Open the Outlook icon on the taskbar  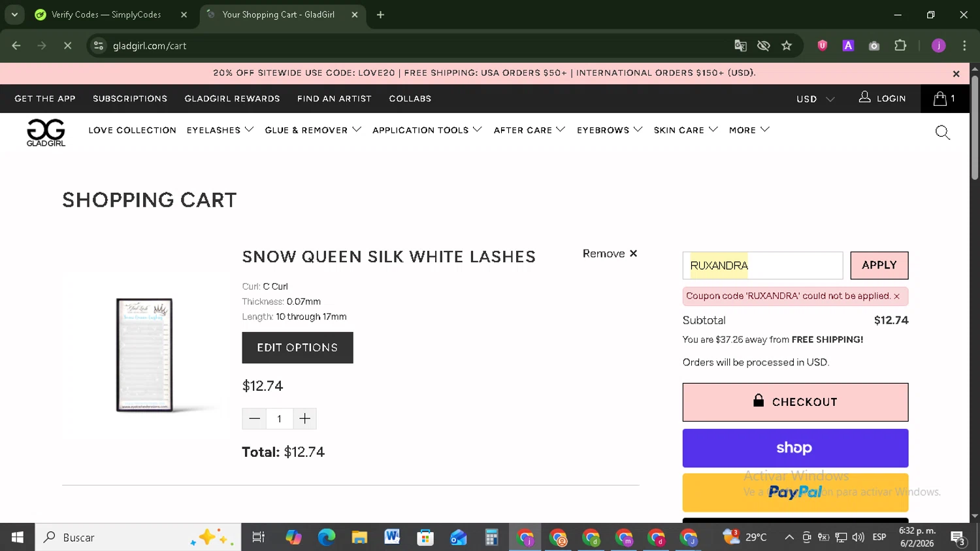[x=458, y=537]
